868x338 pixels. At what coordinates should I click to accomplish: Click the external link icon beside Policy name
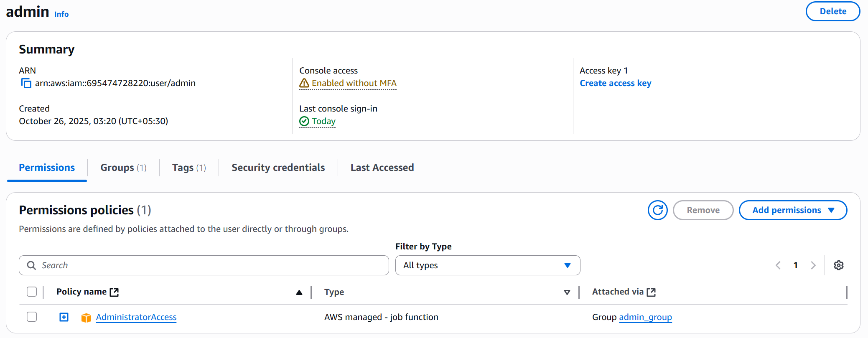[114, 292]
